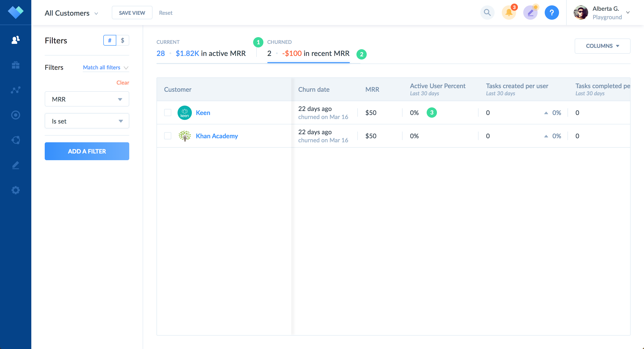Open the graph analytics sidebar icon
This screenshot has width=644, height=349.
[x=15, y=90]
